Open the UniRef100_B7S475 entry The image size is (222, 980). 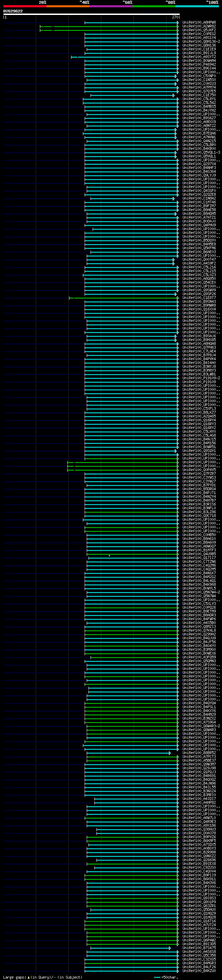(199, 948)
